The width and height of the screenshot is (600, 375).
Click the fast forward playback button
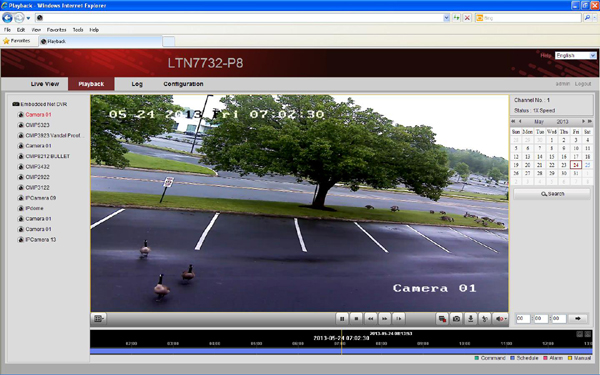pyautogui.click(x=385, y=318)
